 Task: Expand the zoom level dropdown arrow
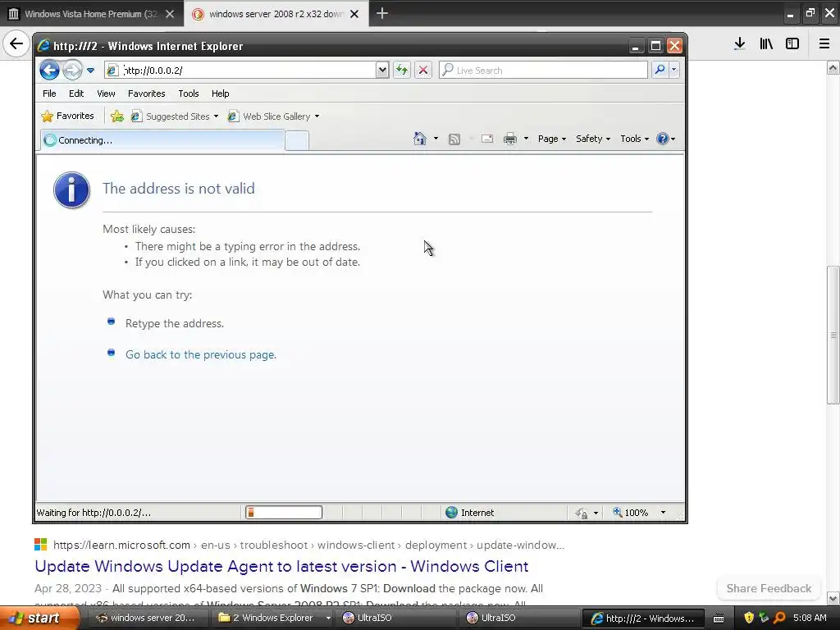[x=663, y=513]
